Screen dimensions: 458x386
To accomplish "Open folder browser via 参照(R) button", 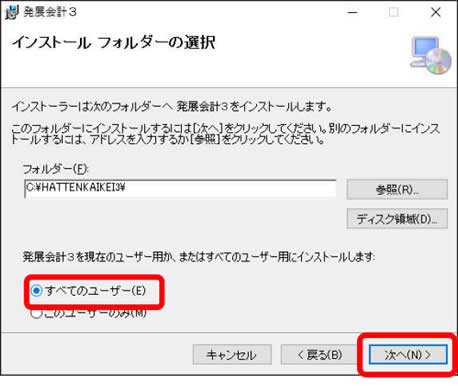I will point(397,190).
